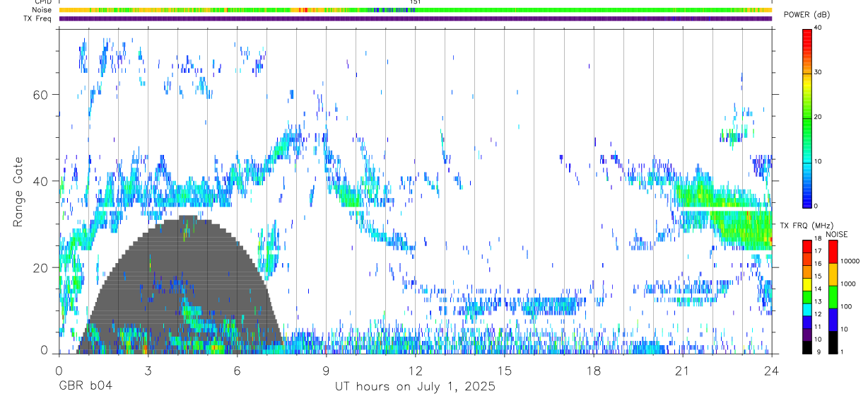Click the red top segment of the TX FRQ legend
868x401 pixels.
(807, 246)
